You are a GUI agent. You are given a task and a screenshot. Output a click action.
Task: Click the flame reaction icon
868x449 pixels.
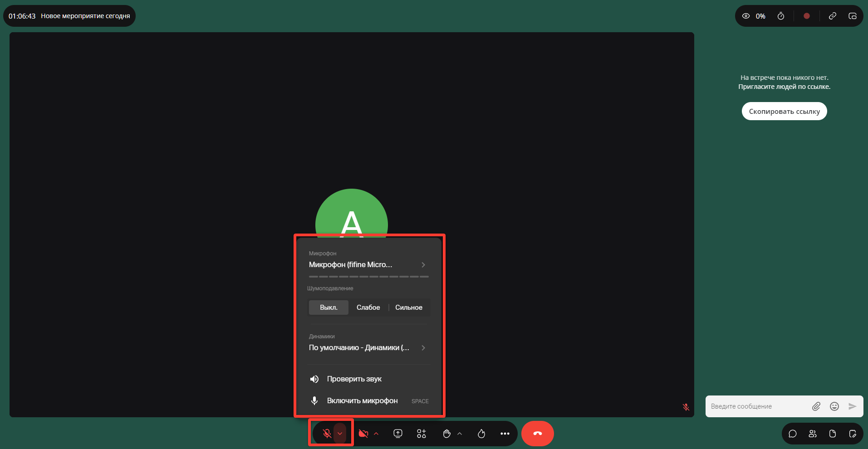[x=481, y=434]
